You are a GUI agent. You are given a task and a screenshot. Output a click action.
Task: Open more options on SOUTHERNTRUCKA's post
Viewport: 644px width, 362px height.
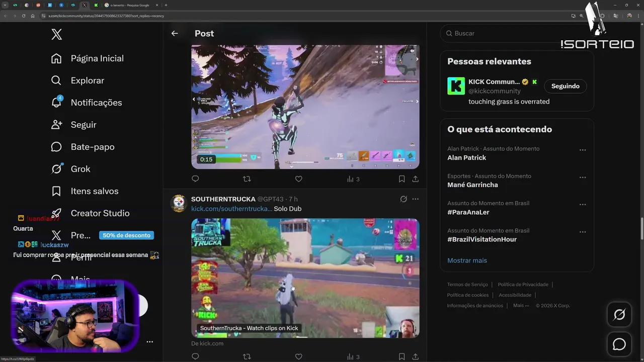tap(415, 199)
